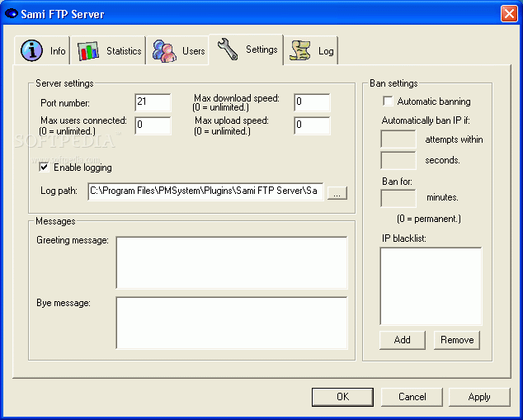Open the Log tab
Viewport: 523px width, 420px height.
click(x=311, y=50)
